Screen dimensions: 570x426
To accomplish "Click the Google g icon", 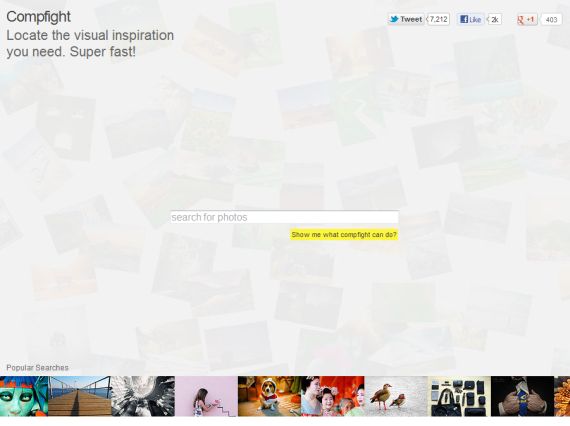I will [x=521, y=20].
